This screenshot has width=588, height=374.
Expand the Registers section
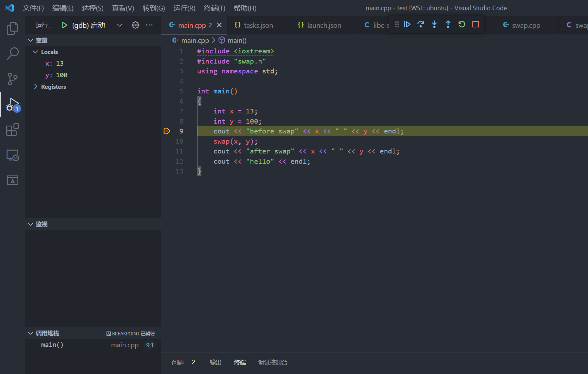[x=35, y=86]
